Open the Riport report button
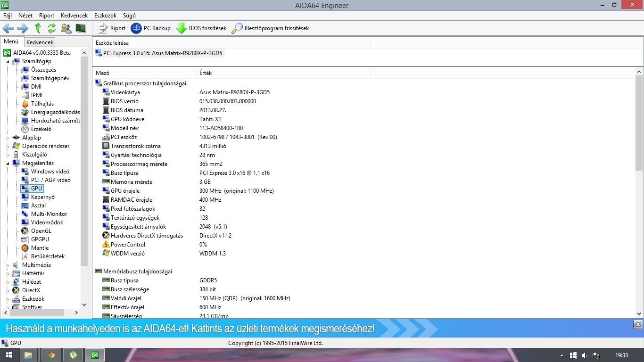The width and height of the screenshot is (644, 362). click(112, 28)
